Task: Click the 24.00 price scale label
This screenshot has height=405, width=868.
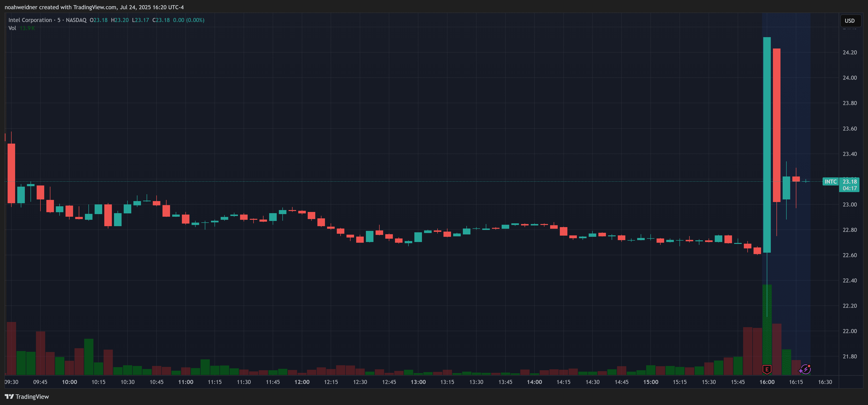Action: pyautogui.click(x=850, y=78)
